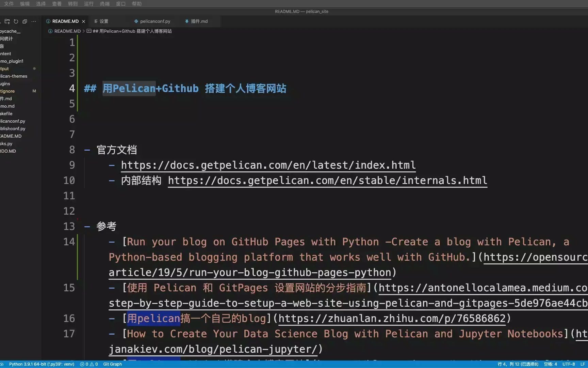588x368 pixels.
Task: Change file encoding UTF-8
Action: [x=569, y=364]
